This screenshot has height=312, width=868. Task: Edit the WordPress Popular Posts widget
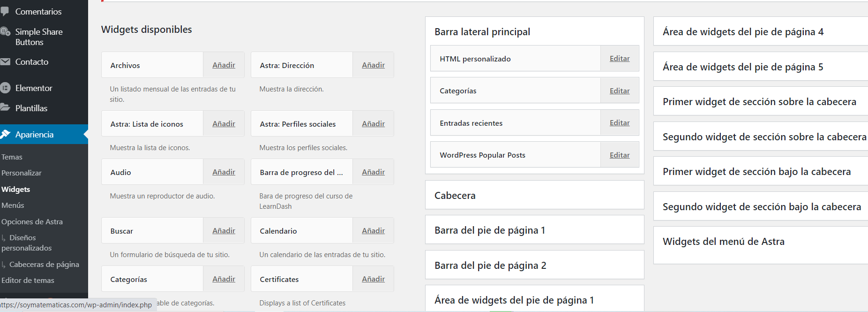click(x=619, y=155)
